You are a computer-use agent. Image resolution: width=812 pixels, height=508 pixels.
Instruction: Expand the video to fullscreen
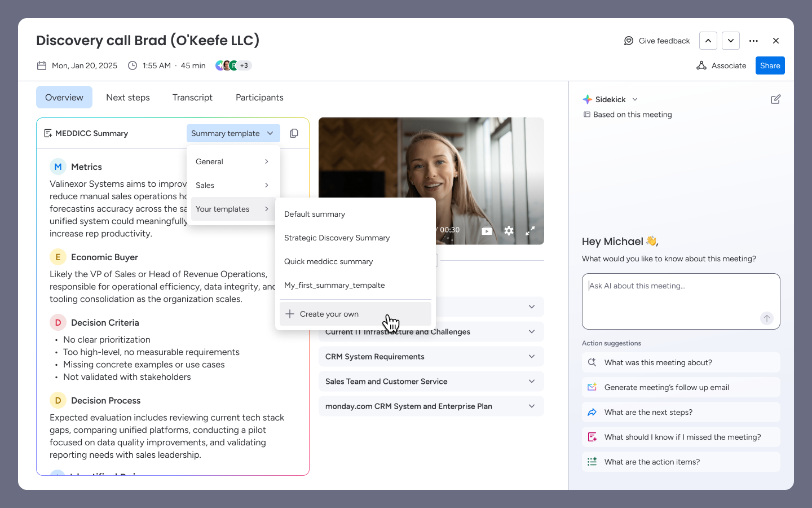(x=530, y=230)
